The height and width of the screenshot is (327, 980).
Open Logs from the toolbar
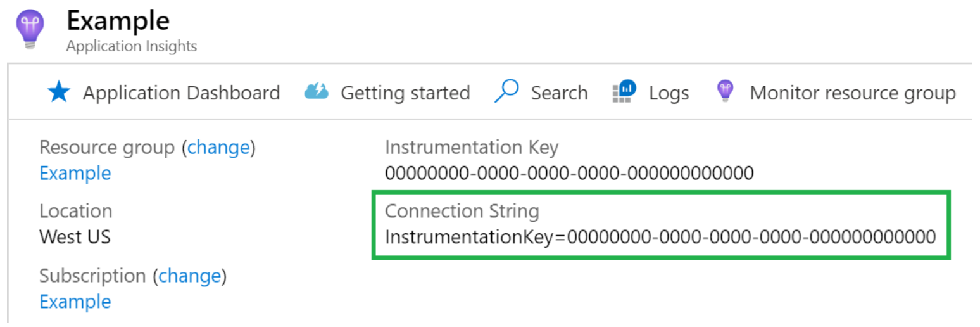[x=669, y=93]
